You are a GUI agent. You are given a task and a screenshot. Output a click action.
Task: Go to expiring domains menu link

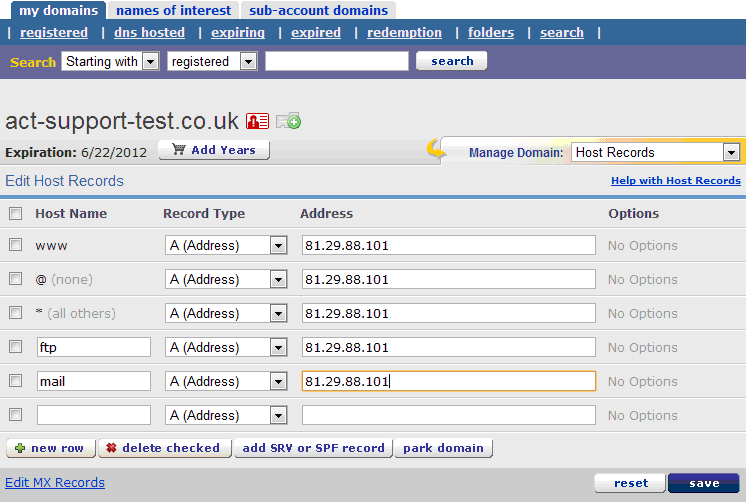pyautogui.click(x=238, y=33)
